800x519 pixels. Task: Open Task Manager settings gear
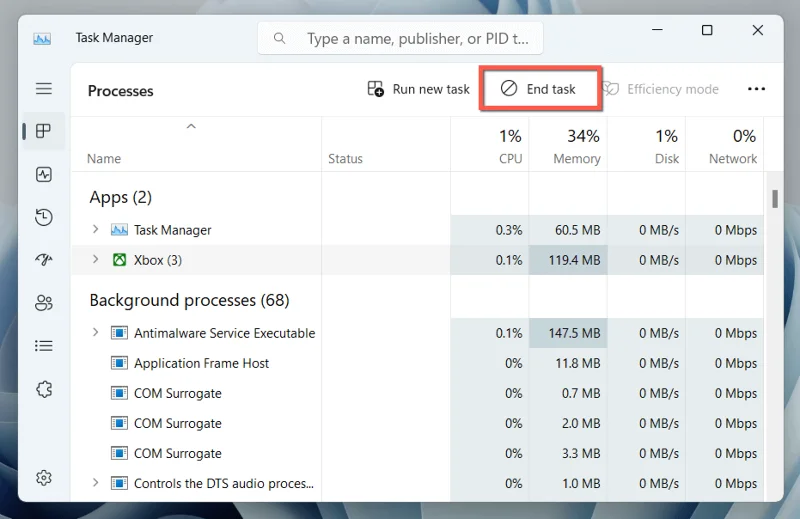tap(44, 478)
